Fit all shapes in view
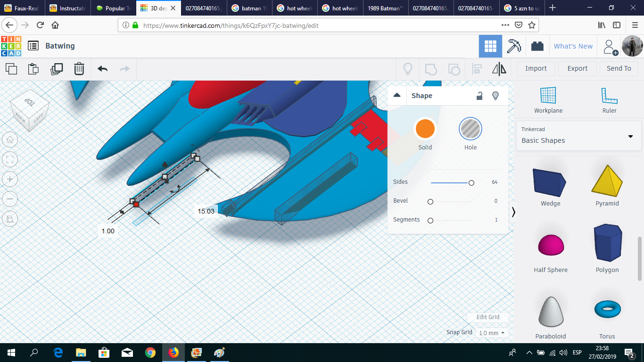The image size is (644, 362). [10, 159]
